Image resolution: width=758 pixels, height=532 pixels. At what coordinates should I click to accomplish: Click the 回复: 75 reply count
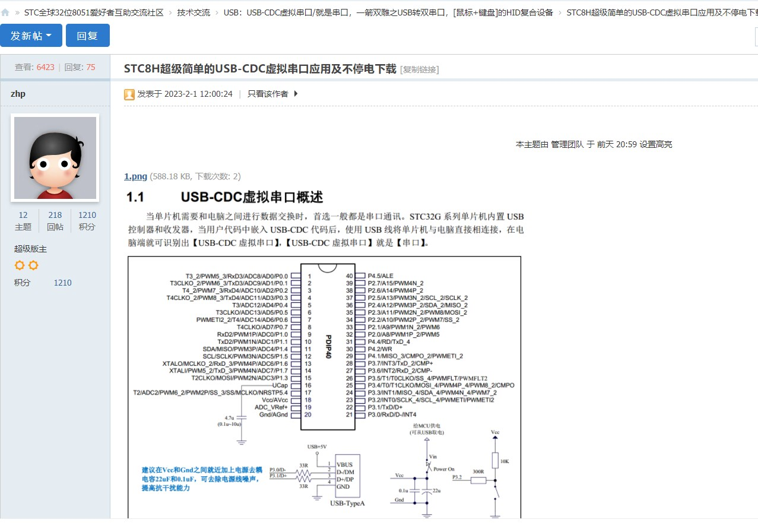(80, 67)
